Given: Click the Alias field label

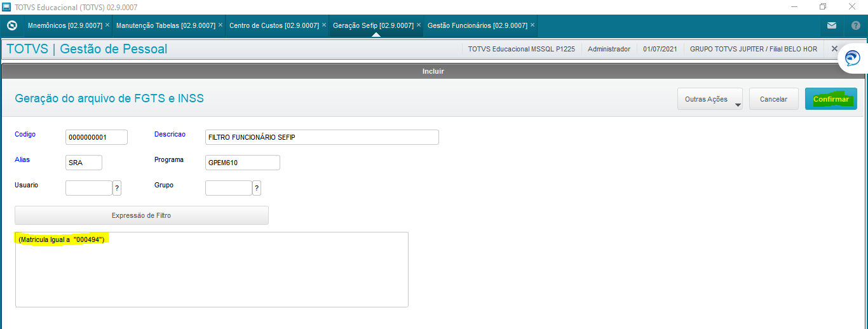Looking at the screenshot, I should click(x=22, y=160).
